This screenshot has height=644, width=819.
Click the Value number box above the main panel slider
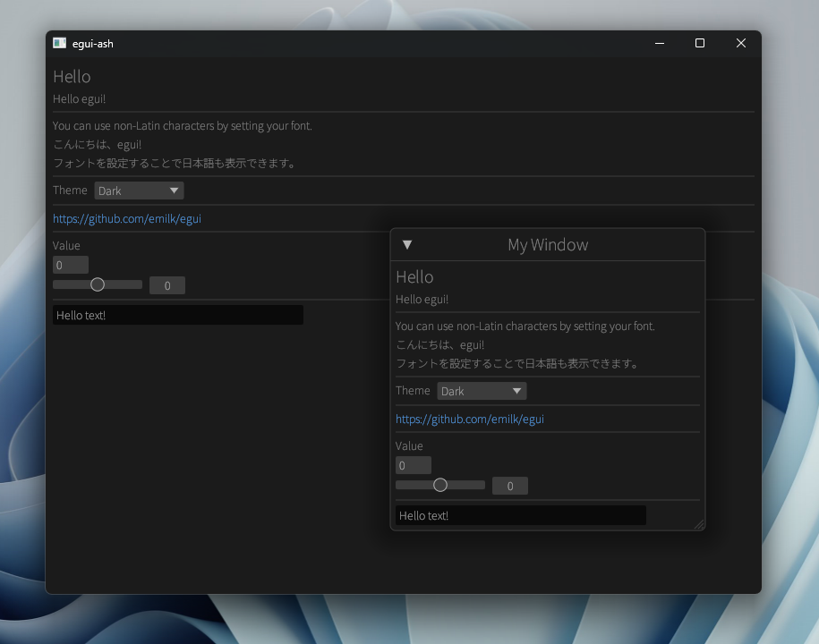pyautogui.click(x=71, y=265)
